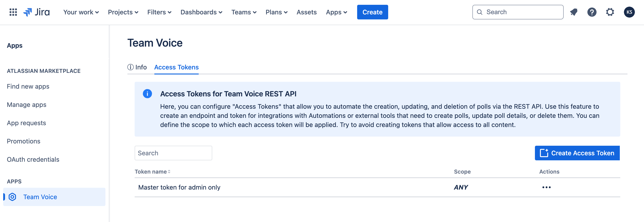Open Assets from the top navigation
The image size is (644, 222).
(x=306, y=12)
